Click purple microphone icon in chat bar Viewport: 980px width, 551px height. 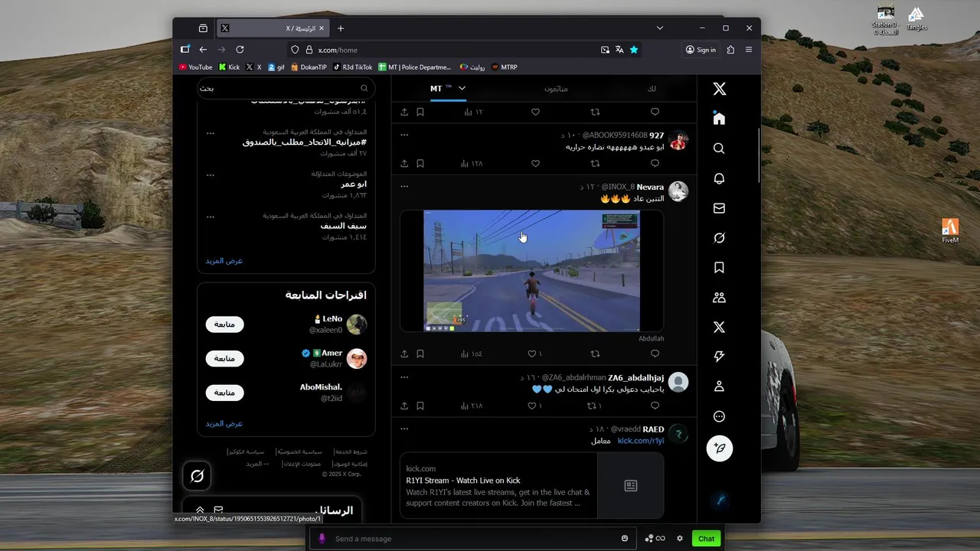(x=322, y=539)
